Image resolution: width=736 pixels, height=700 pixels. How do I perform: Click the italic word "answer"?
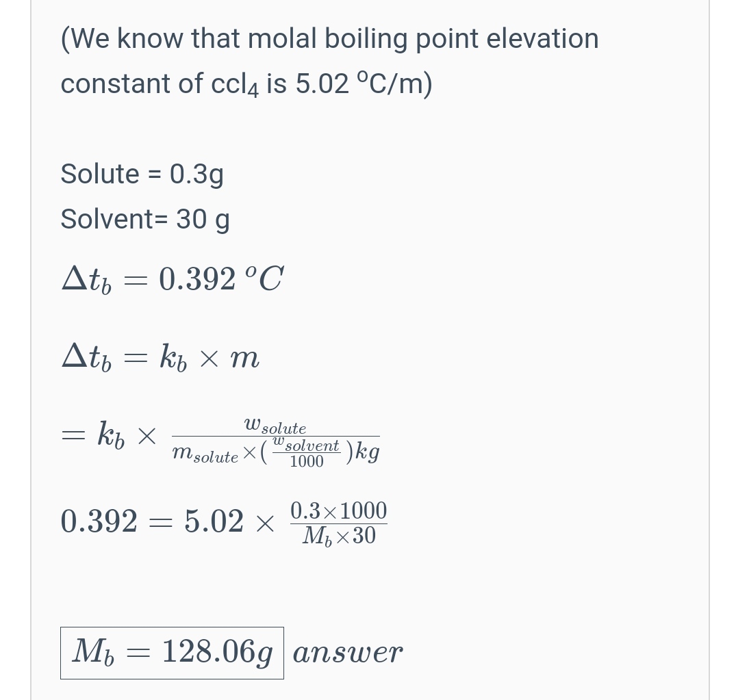pyautogui.click(x=347, y=653)
